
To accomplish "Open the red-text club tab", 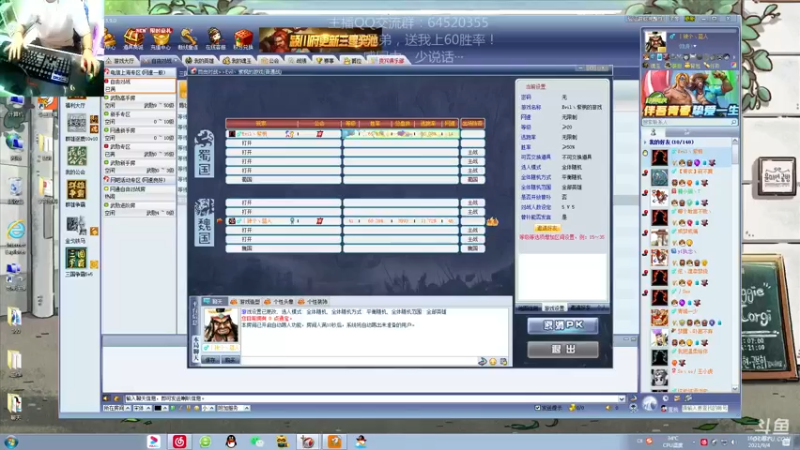I will pos(389,61).
